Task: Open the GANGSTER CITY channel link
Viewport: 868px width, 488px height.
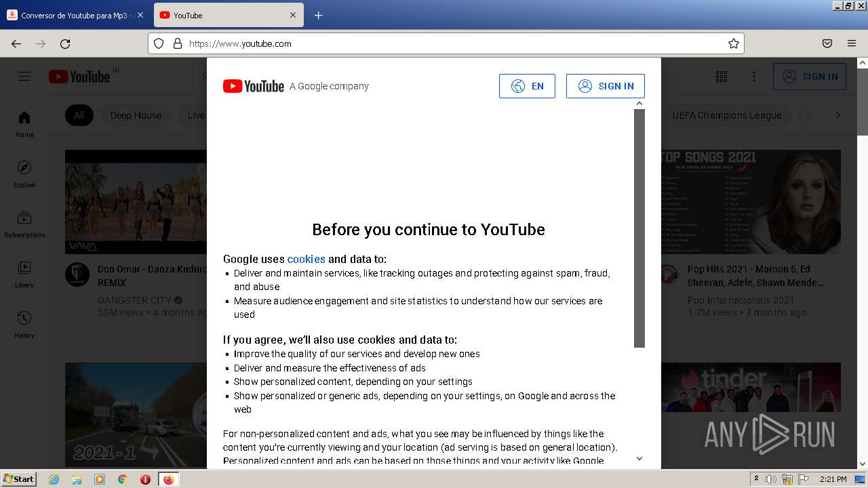Action: point(134,300)
